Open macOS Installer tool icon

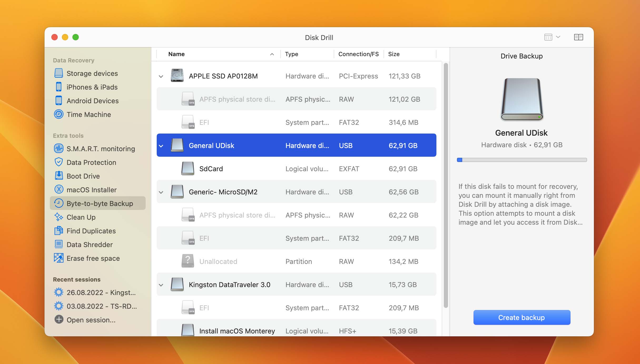pyautogui.click(x=59, y=189)
